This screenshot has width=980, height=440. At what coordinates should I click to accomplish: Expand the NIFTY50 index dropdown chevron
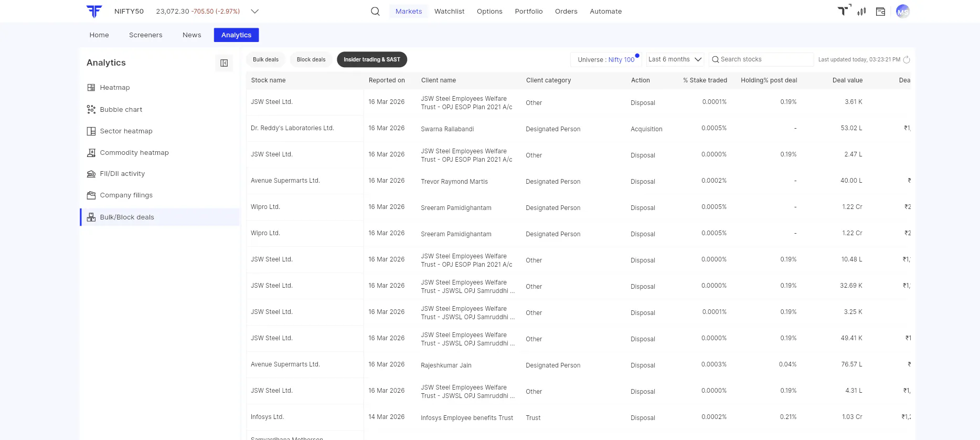pos(255,11)
